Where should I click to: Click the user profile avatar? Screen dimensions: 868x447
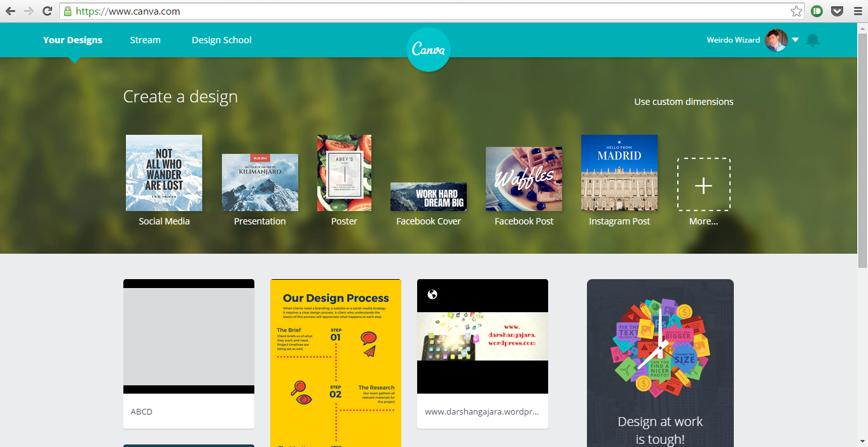tap(776, 40)
